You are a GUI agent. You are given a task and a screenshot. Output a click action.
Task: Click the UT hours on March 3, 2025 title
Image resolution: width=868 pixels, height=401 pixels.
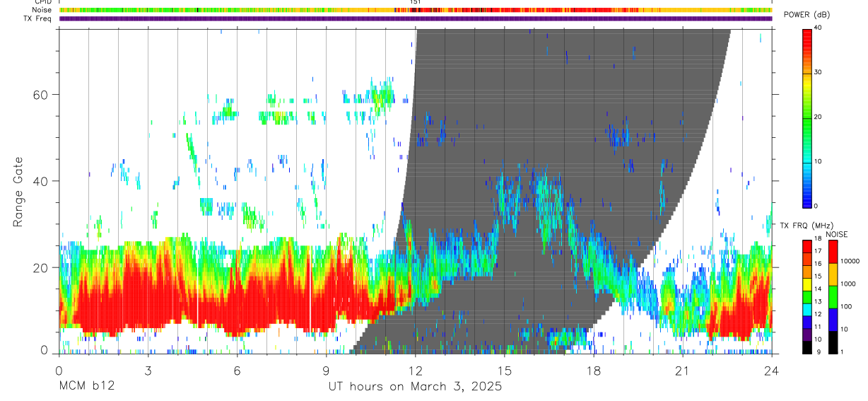415,387
